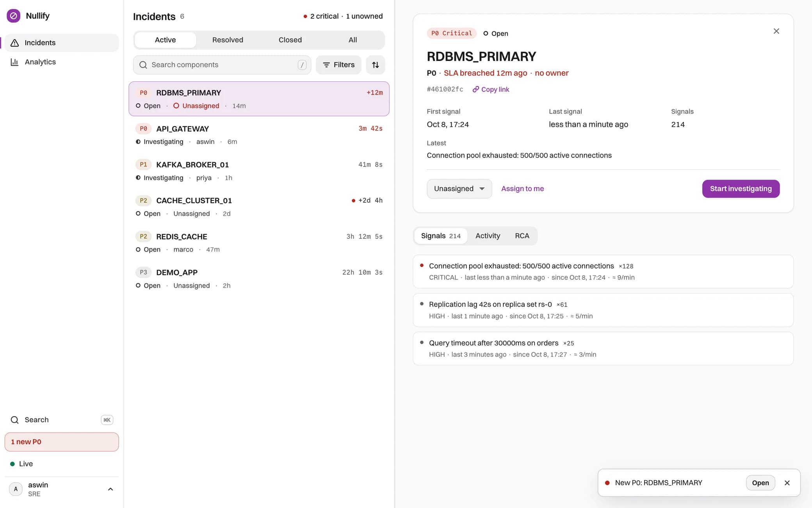Switch to the Activity tab
Viewport: 812px width, 508px height.
point(488,236)
